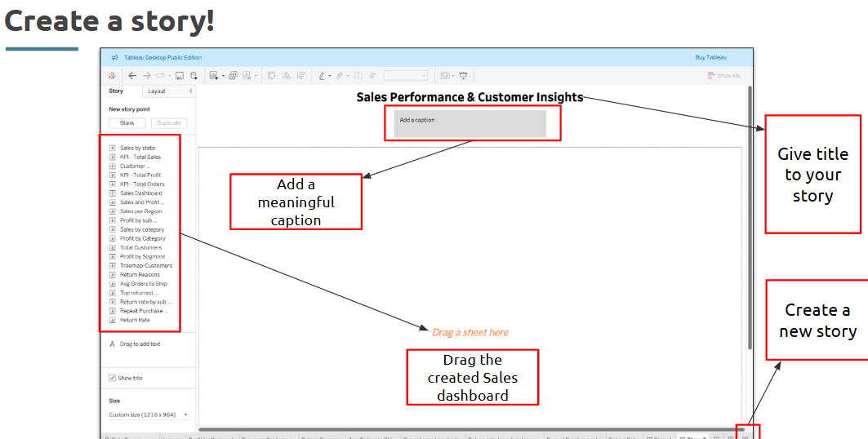
Task: Click the Buy Tableau link
Action: [710, 57]
